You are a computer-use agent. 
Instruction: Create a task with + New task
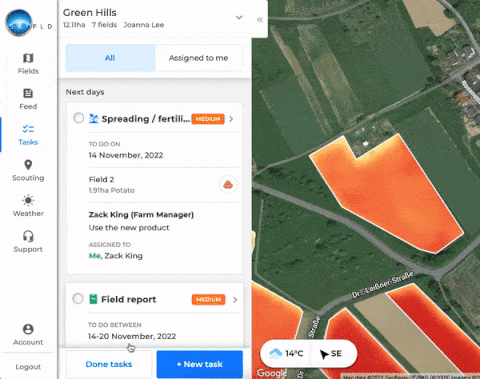point(200,364)
